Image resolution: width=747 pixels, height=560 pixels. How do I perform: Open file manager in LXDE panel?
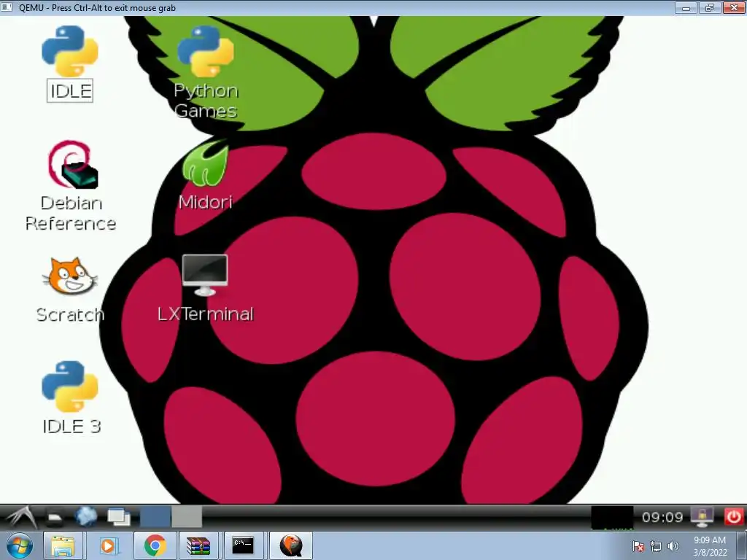(x=55, y=517)
